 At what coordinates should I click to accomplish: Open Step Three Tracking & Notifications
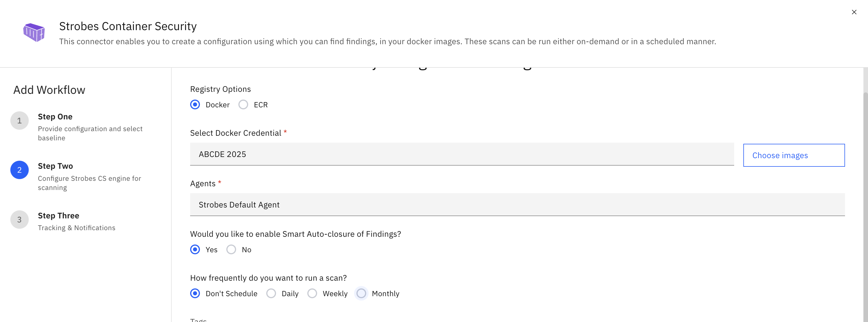tap(76, 228)
